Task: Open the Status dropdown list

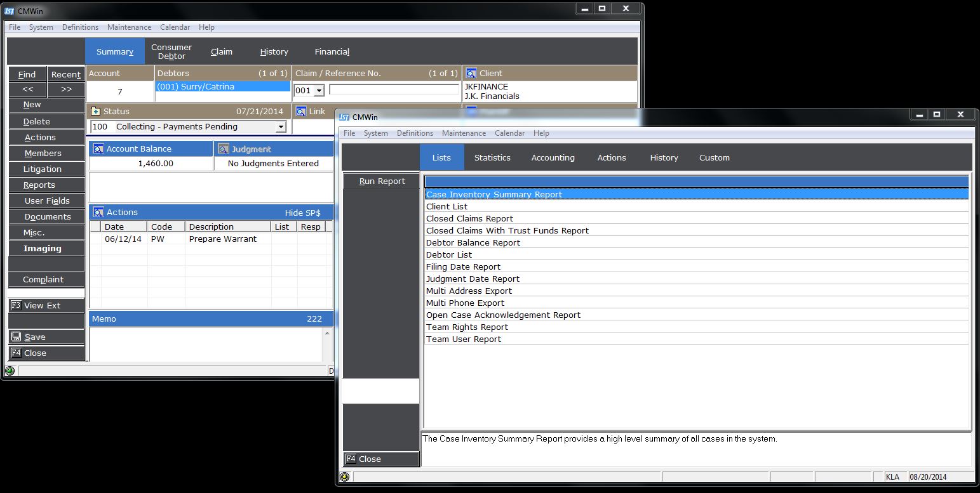Action: [x=280, y=127]
